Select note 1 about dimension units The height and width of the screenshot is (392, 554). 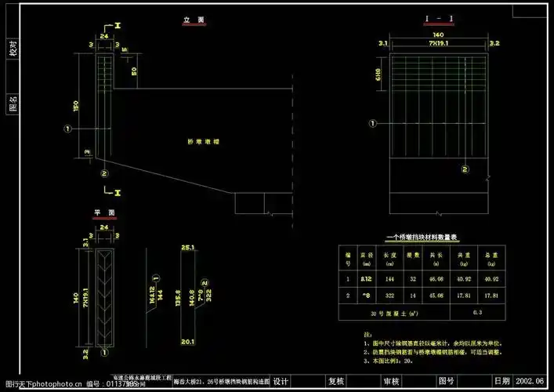coord(433,343)
